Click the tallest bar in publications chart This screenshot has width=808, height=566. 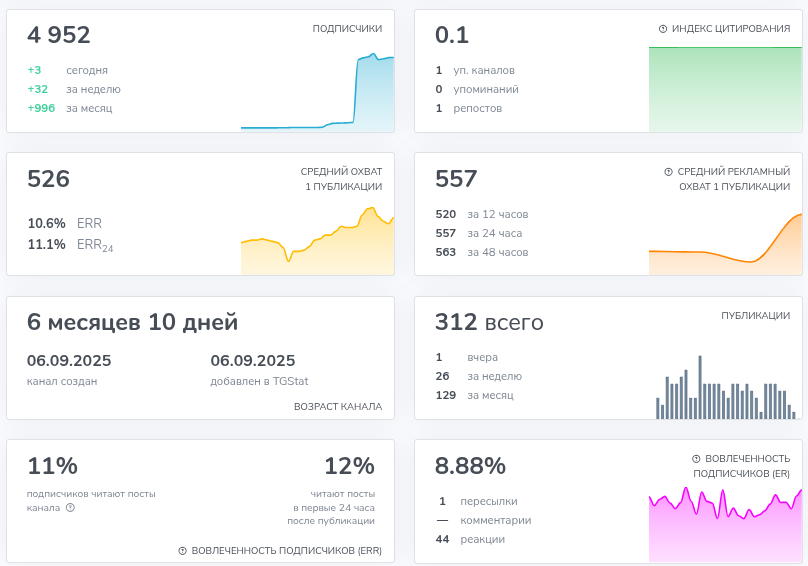pyautogui.click(x=700, y=387)
